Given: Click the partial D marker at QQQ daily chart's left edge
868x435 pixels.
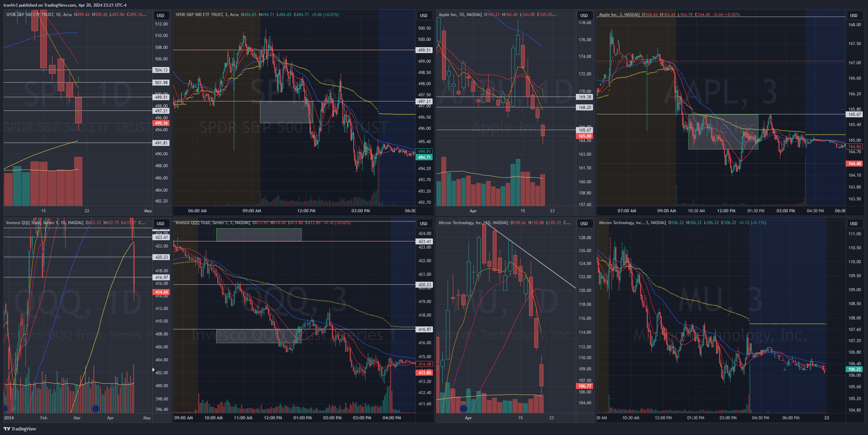Looking at the screenshot, I should (x=5, y=408).
